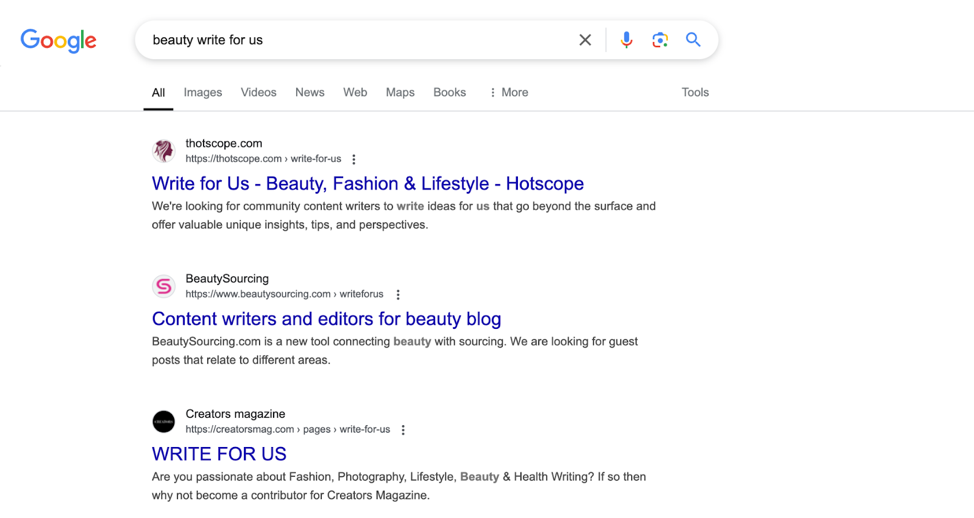Screen dimensions: 974x518
Task: Start voice search with microphone icon
Action: coord(626,40)
